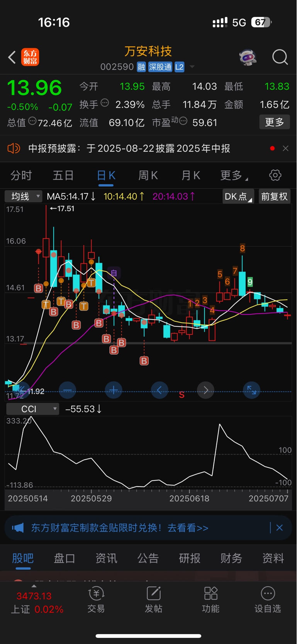
Task: Open the 资料 tab
Action: (273, 558)
